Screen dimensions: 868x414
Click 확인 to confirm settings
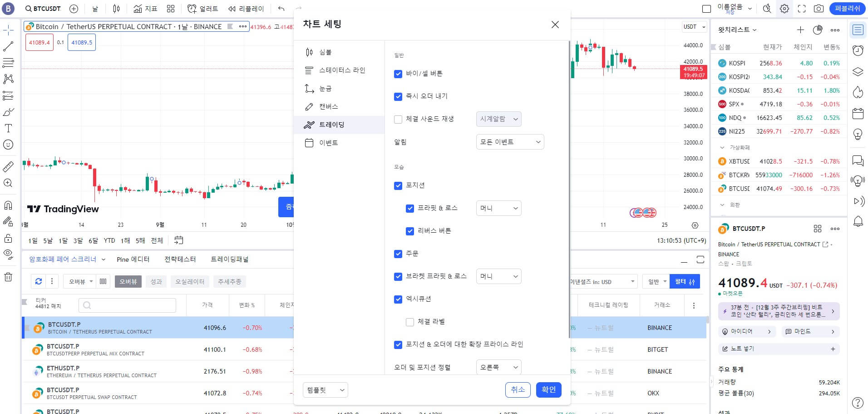point(548,389)
